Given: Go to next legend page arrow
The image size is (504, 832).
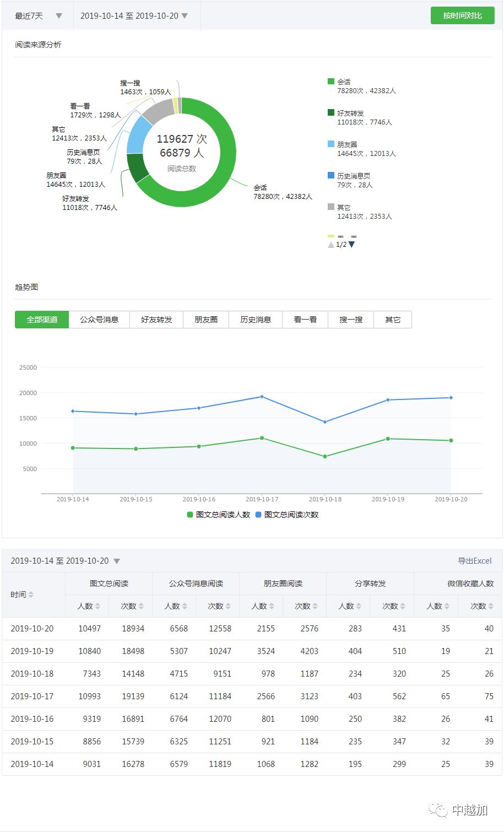Looking at the screenshot, I should point(352,245).
